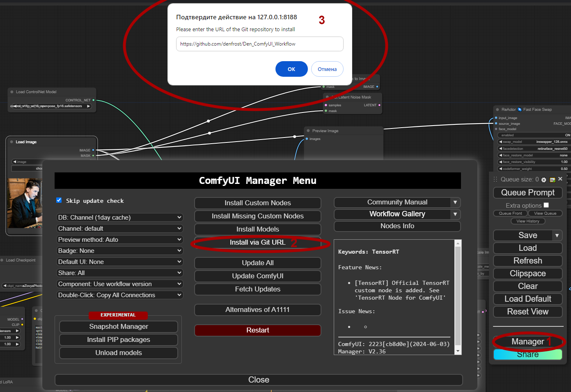Open Component: Use workflow version dropdown
This screenshot has height=392, width=571.
pyautogui.click(x=120, y=284)
